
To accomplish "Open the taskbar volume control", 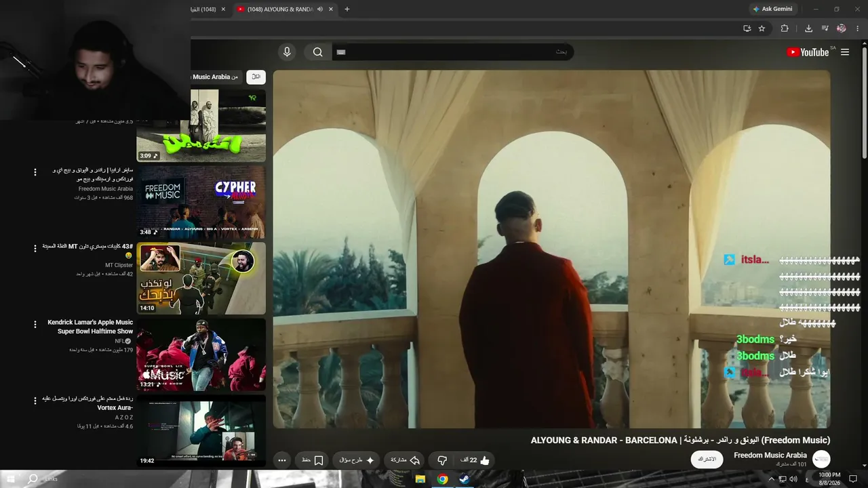I will click(x=793, y=479).
